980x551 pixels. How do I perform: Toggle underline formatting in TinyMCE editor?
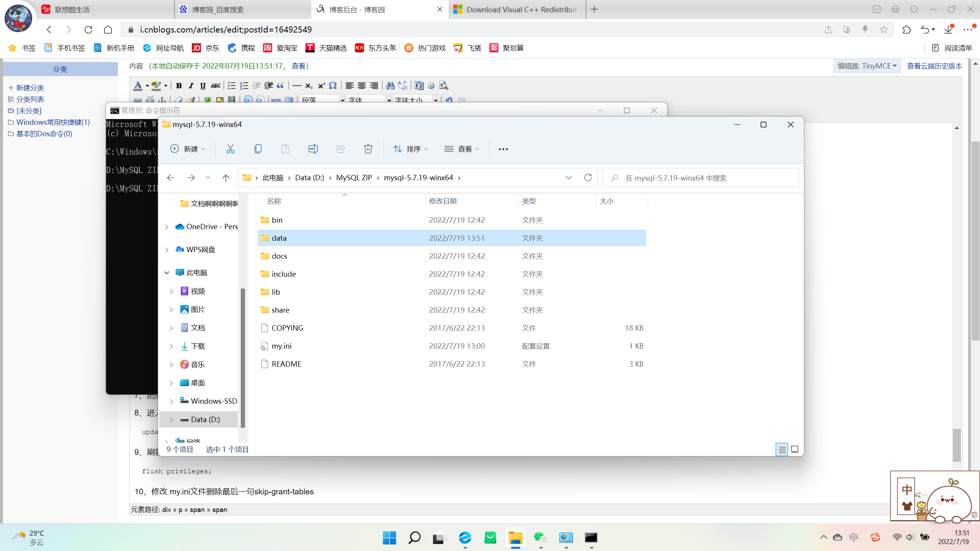[x=203, y=86]
